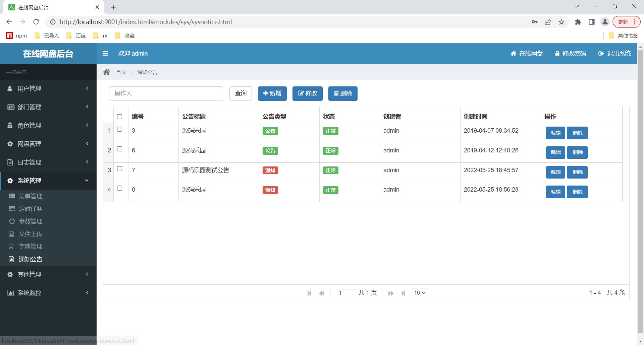
Task: Open the password key icon in address bar
Action: point(535,22)
